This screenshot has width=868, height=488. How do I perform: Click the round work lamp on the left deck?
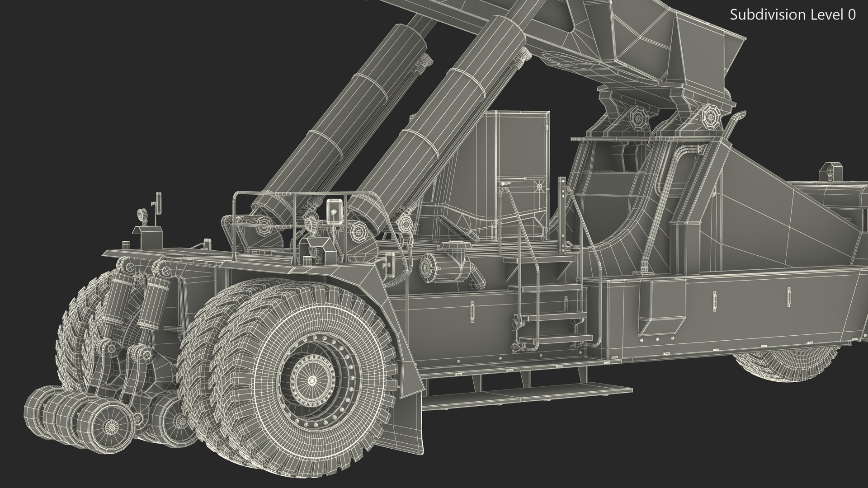tap(143, 215)
